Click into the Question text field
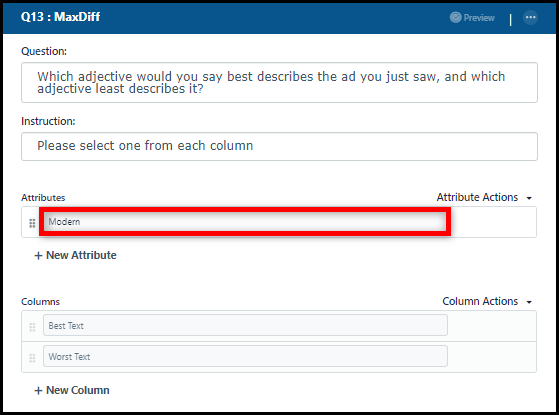The image size is (559, 415). pos(280,82)
